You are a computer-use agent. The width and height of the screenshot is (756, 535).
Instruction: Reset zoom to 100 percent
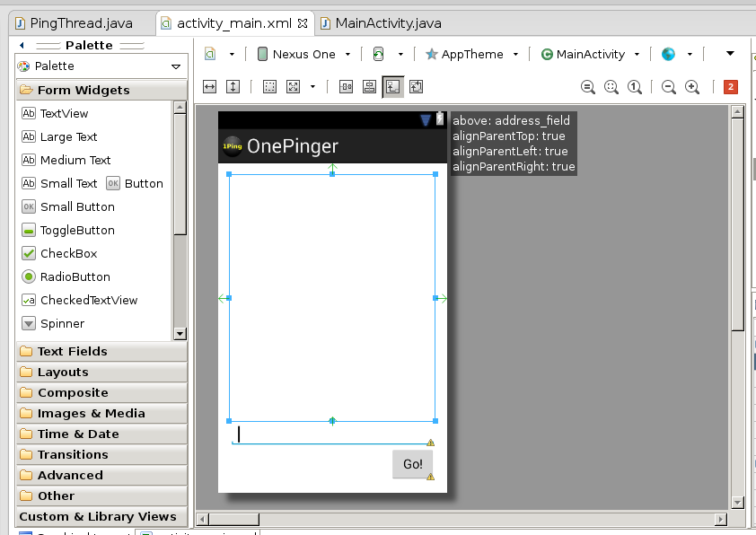coord(635,87)
